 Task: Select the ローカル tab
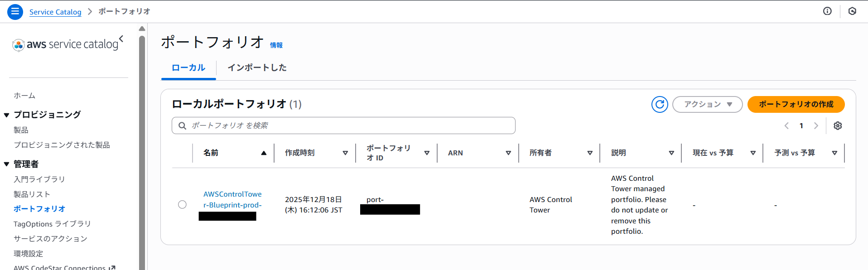click(188, 67)
